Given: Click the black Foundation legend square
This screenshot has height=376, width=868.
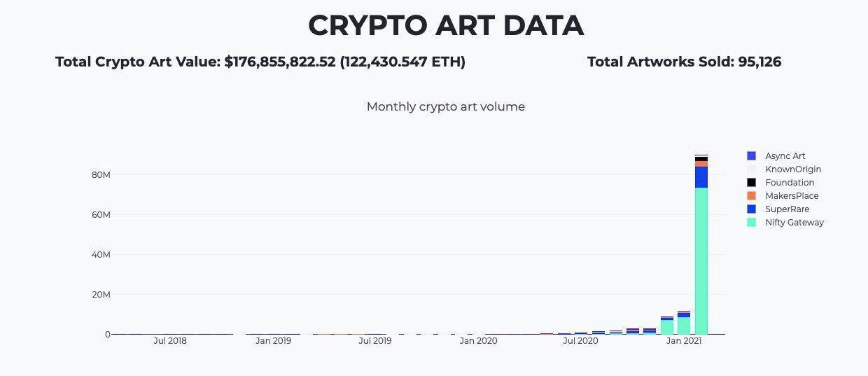Looking at the screenshot, I should (x=752, y=182).
